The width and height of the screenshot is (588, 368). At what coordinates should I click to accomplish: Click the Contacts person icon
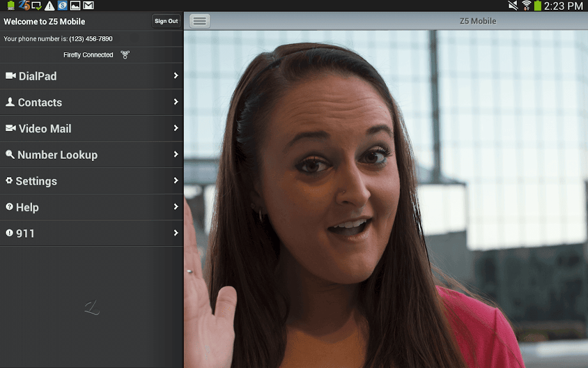coord(10,102)
